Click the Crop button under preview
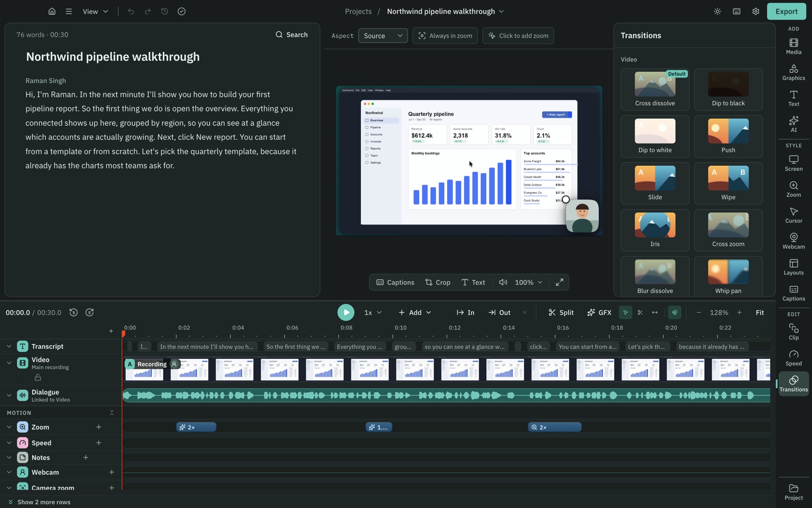 438,282
